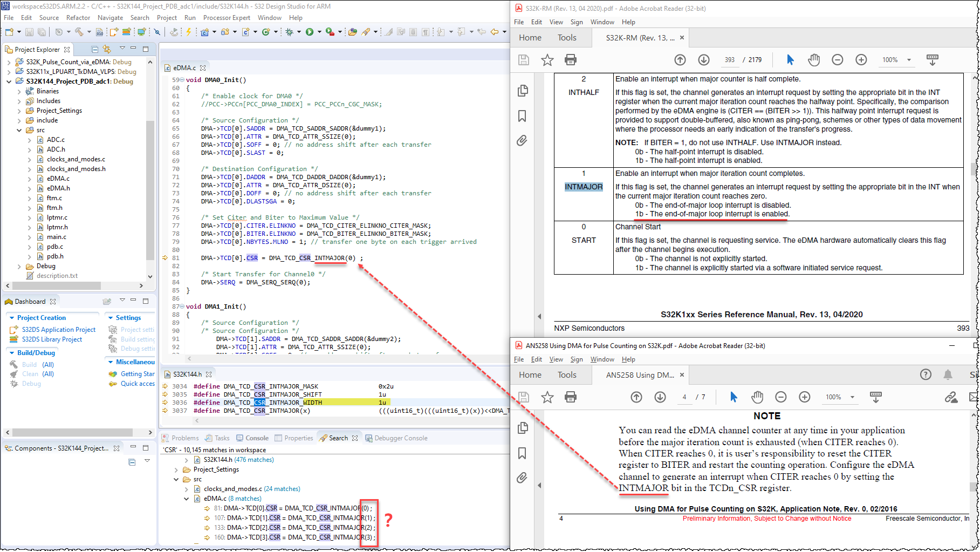980x552 pixels.
Task: Open the attachments paperclip in the AN5258 sidebar
Action: pyautogui.click(x=522, y=478)
